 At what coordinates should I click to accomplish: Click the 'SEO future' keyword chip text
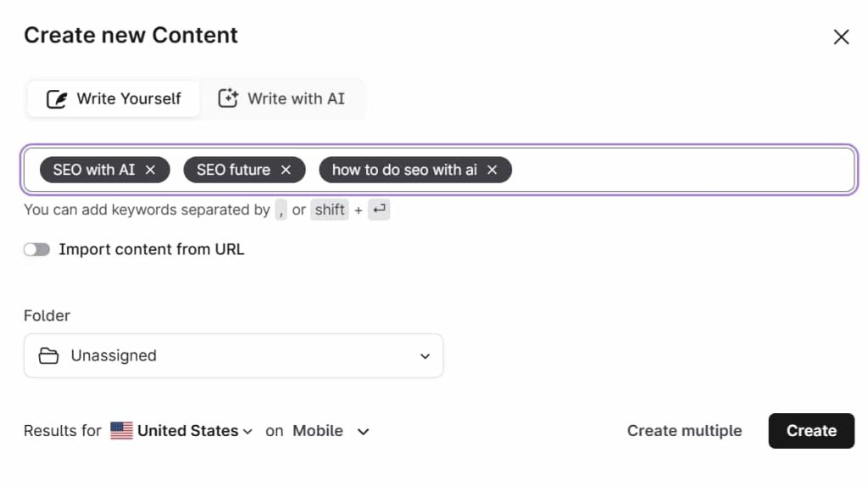(x=233, y=170)
